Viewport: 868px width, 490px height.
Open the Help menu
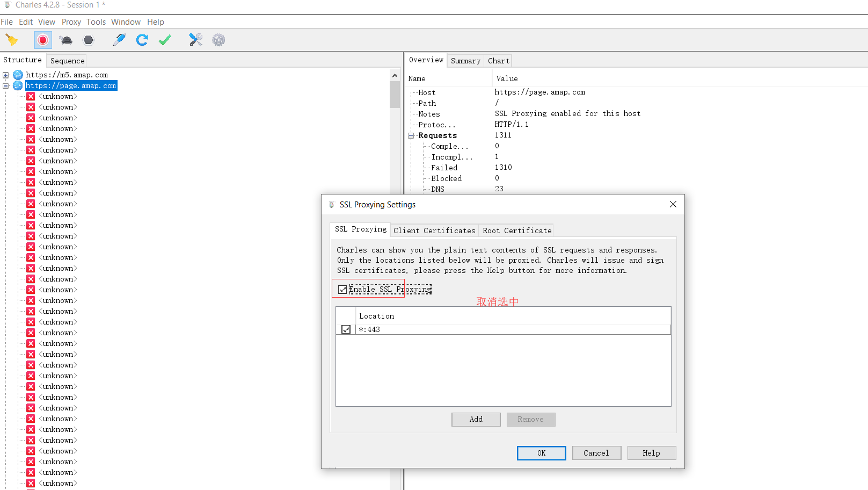tap(156, 22)
